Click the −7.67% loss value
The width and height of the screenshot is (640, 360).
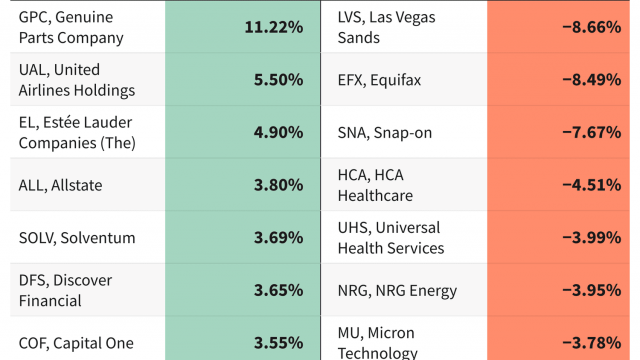coord(591,132)
